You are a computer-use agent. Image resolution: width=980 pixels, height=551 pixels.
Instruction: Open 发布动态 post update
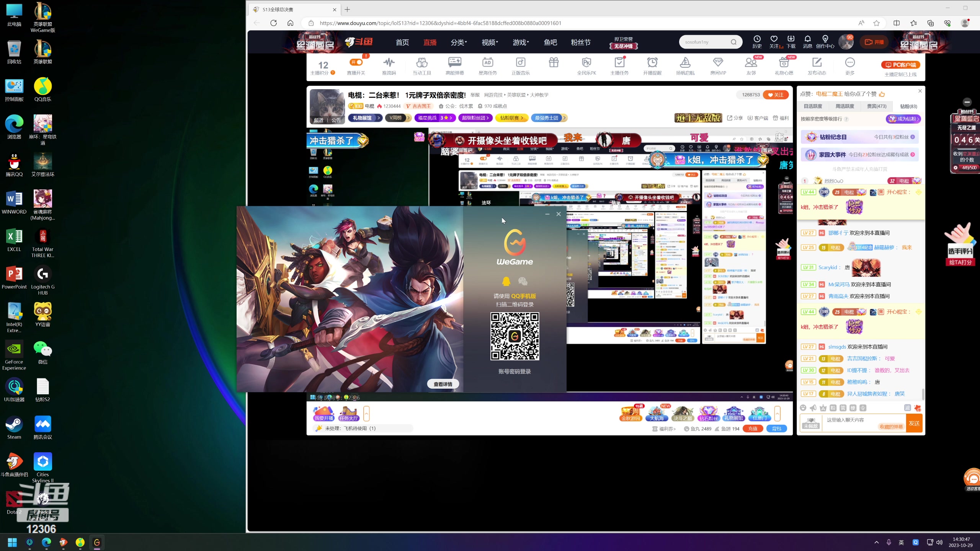coord(817,66)
